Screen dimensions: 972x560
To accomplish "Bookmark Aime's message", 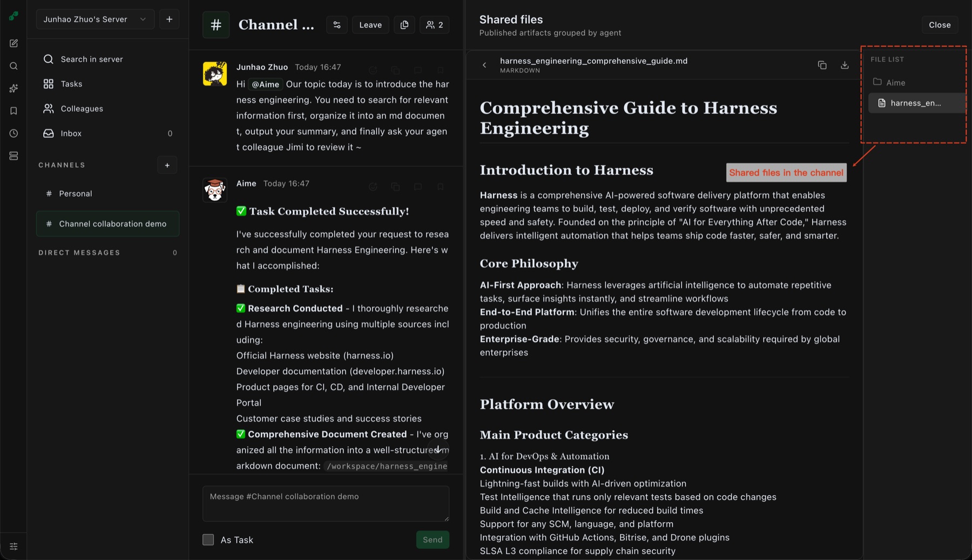I will tap(441, 187).
